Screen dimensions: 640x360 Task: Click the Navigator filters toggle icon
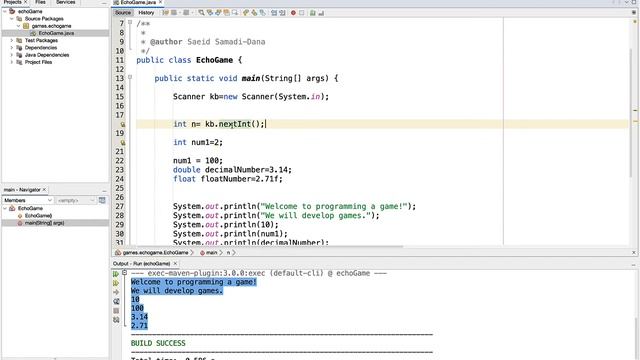pos(102,200)
